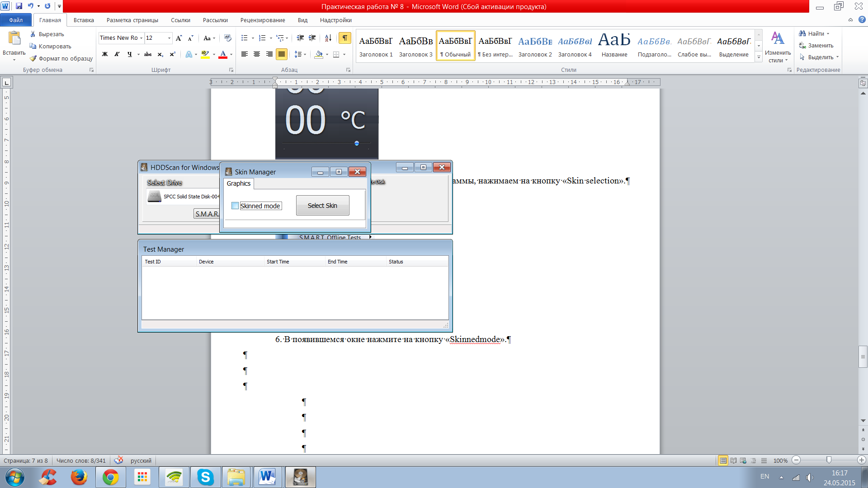This screenshot has width=868, height=488.
Task: Open the font size dropdown
Action: [169, 38]
